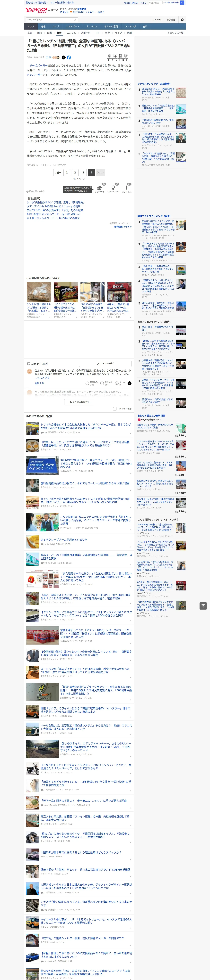210x980 pixels.
Task: Open the ケンタの"売れ残りチキン" recommended thumbnail
Action: point(39,292)
